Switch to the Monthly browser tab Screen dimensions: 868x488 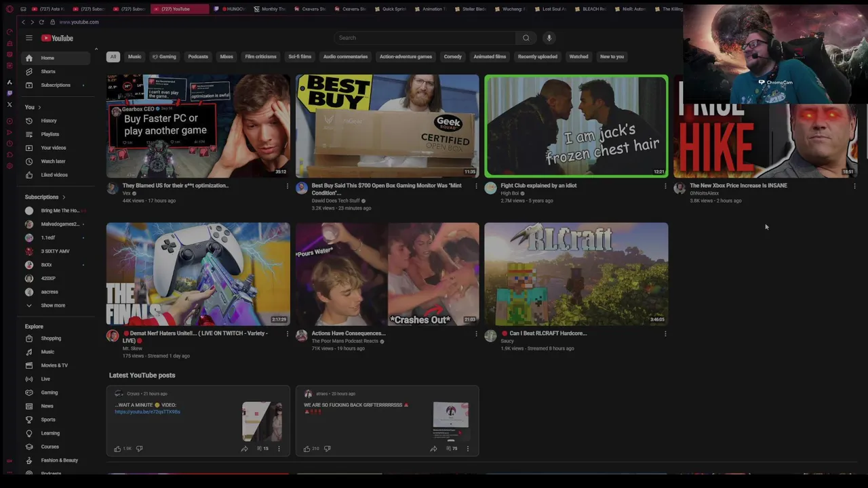pyautogui.click(x=271, y=9)
